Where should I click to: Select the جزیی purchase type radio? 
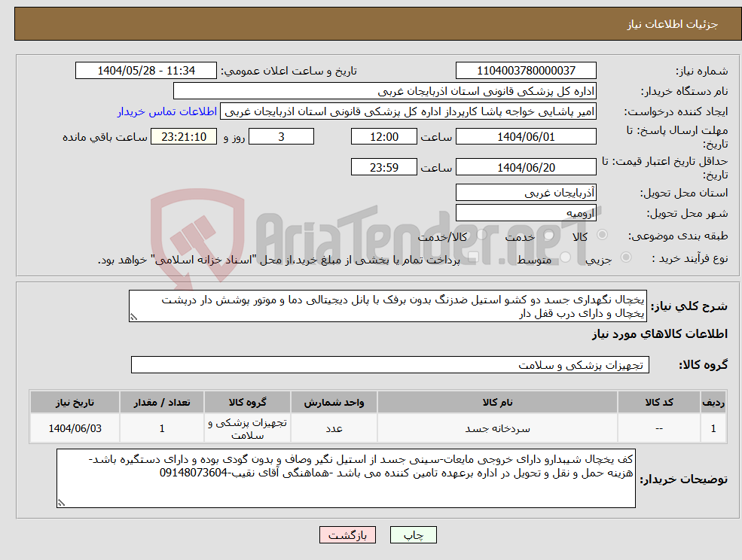(x=625, y=257)
